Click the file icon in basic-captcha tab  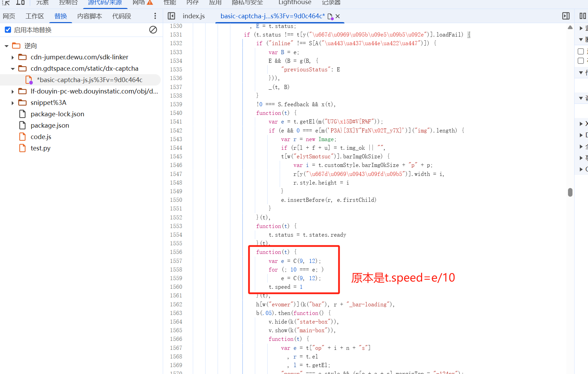pyautogui.click(x=330, y=16)
